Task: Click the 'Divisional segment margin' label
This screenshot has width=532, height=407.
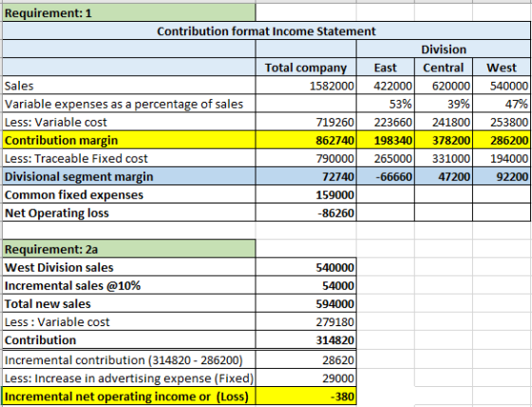Action: point(129,176)
